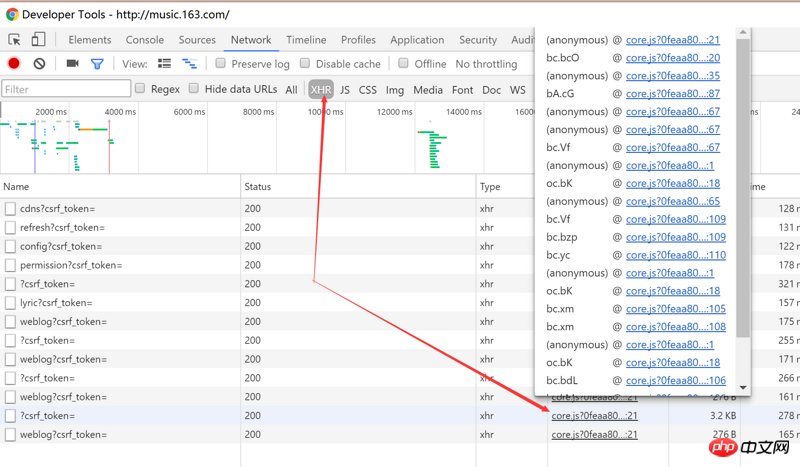Open the Console tab
The width and height of the screenshot is (800, 467).
pyautogui.click(x=145, y=40)
